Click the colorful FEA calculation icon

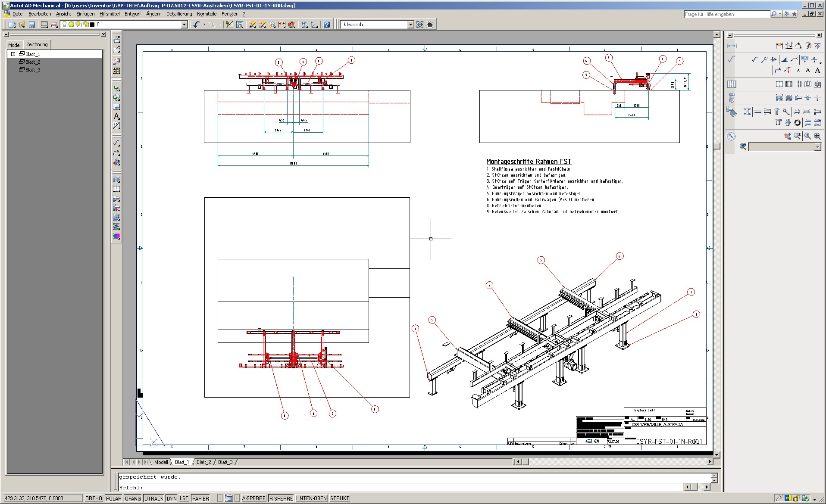[116, 236]
